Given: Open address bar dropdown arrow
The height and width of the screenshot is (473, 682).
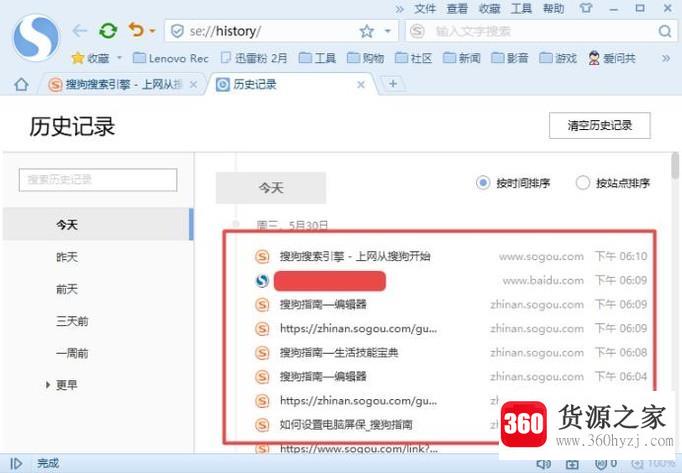Looking at the screenshot, I should [388, 31].
